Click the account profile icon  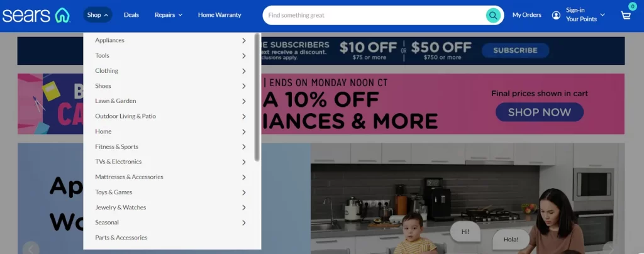[556, 16]
